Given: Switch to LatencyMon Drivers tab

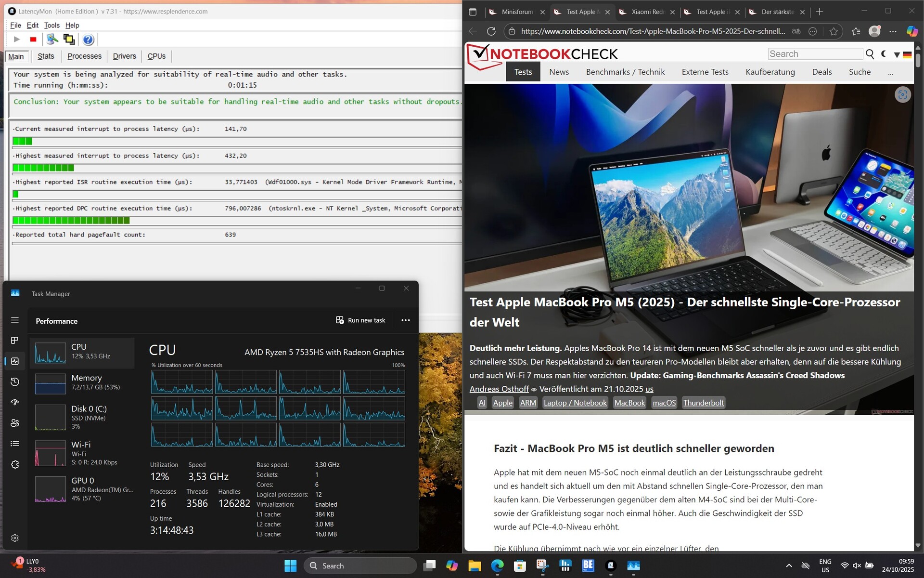Looking at the screenshot, I should coord(124,56).
